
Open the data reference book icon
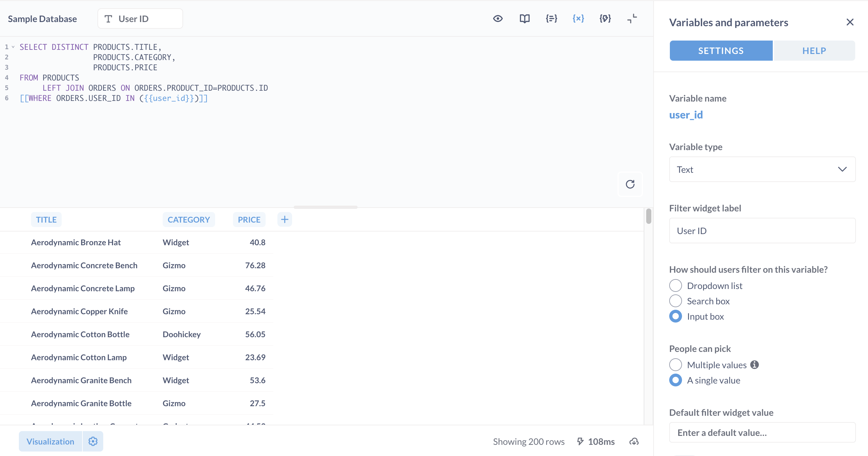[524, 19]
